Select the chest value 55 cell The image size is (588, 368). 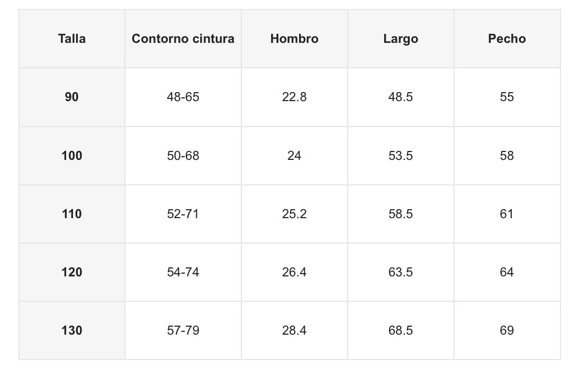click(x=507, y=97)
